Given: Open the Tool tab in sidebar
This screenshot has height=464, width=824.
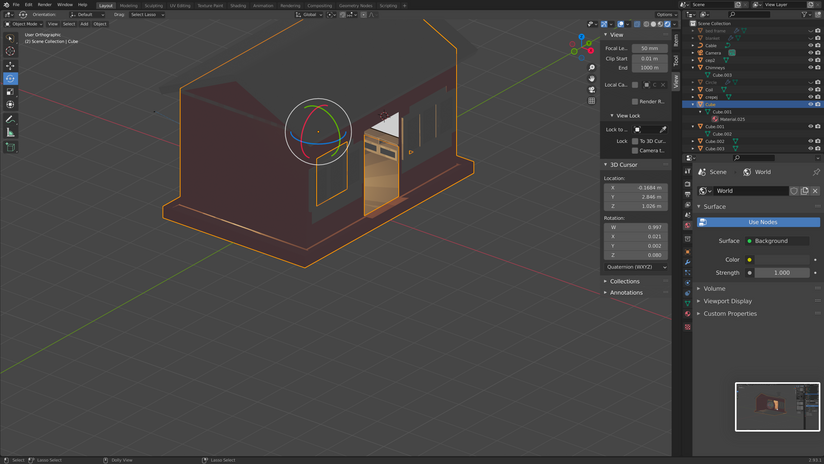Looking at the screenshot, I should tap(676, 60).
